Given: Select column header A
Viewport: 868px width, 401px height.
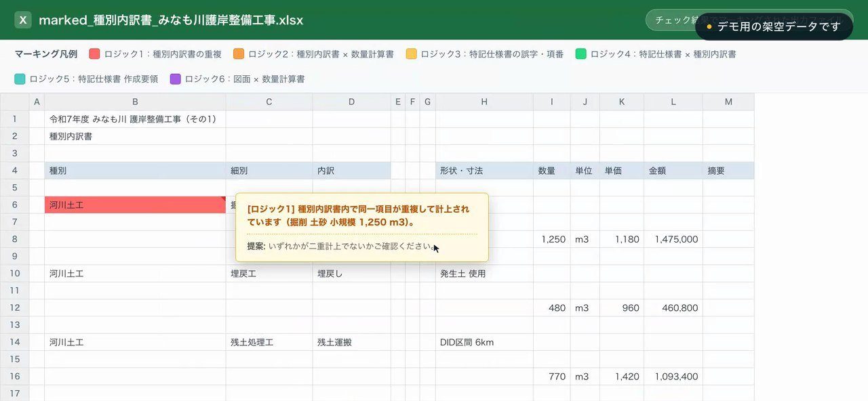Looking at the screenshot, I should (37, 102).
